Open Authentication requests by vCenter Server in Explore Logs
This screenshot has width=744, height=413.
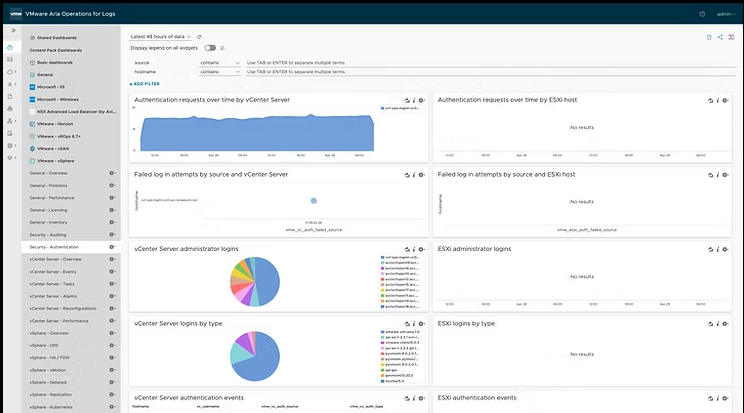(407, 101)
